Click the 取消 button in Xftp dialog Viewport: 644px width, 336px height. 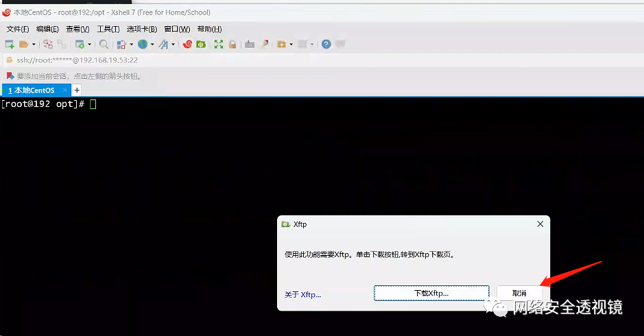tap(520, 293)
